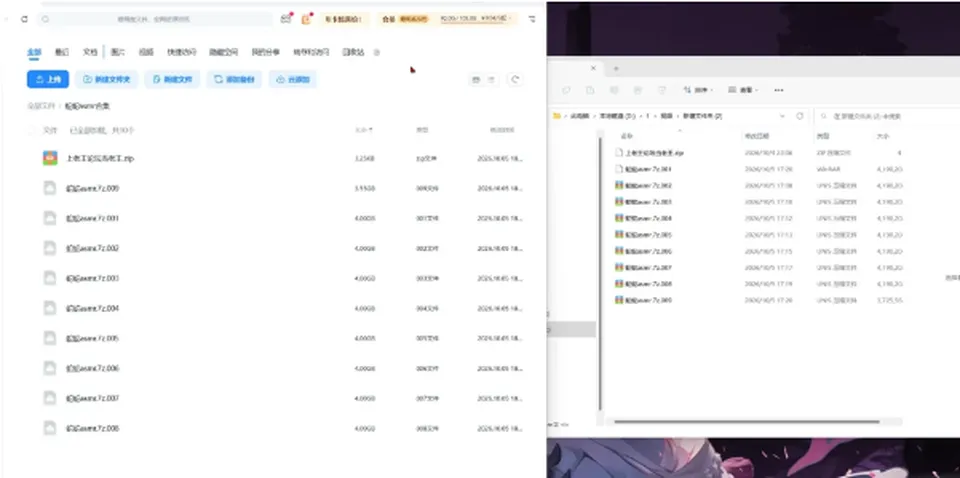The width and height of the screenshot is (960, 478).
Task: Select the 全部 tab in netdisk
Action: (34, 53)
